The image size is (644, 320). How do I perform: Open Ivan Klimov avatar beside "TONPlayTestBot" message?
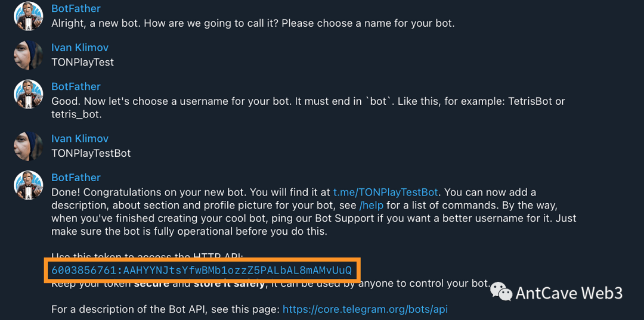(29, 146)
